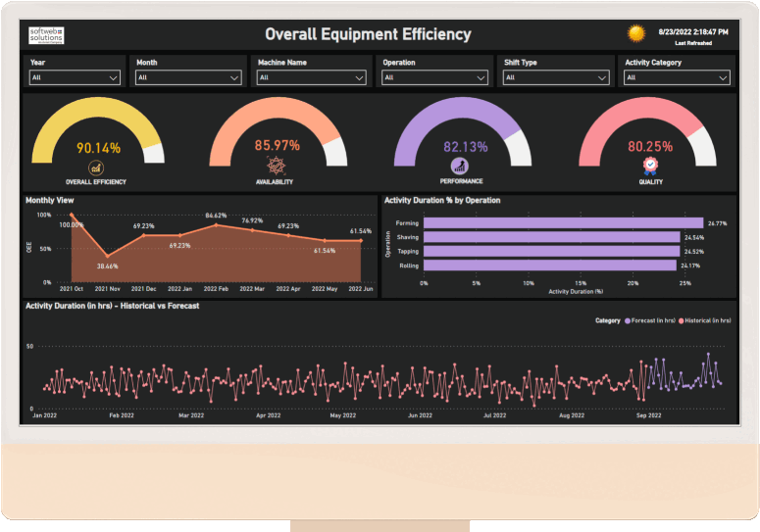760x532 pixels.
Task: Expand the Activity Category dropdown
Action: coord(677,77)
